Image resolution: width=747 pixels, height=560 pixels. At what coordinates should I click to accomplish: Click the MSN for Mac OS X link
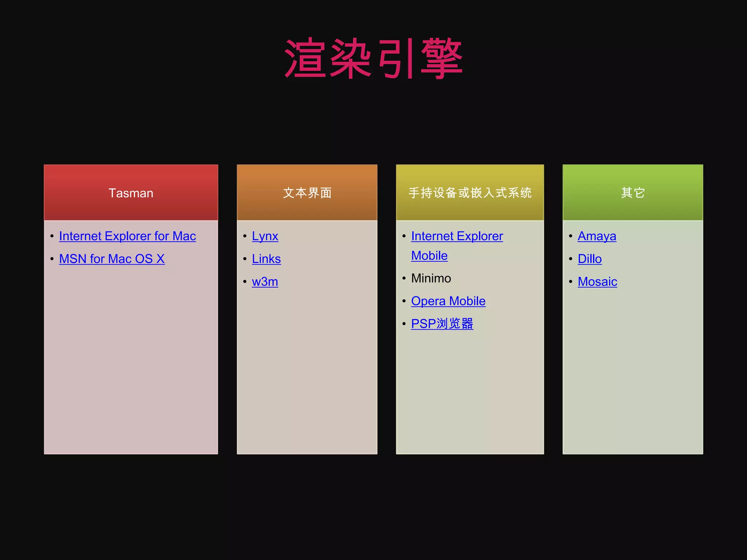coord(112,259)
